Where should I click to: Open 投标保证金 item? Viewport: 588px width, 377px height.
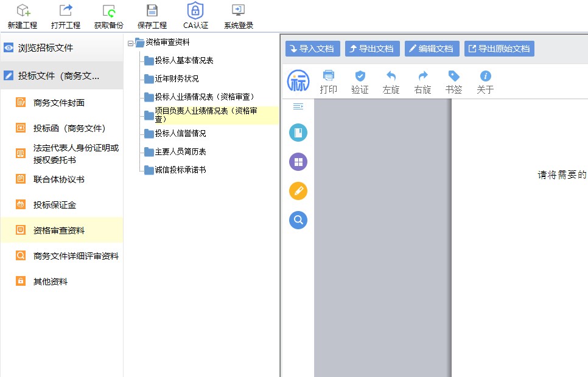62,205
